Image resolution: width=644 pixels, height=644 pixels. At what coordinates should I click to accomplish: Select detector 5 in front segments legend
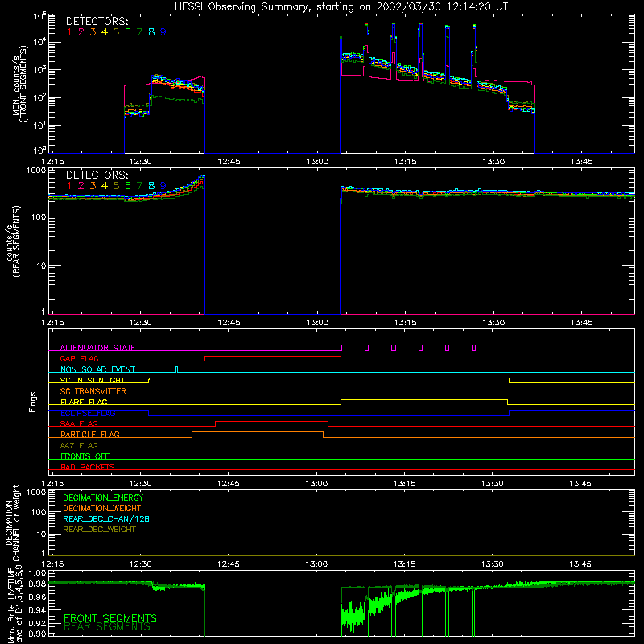click(116, 32)
